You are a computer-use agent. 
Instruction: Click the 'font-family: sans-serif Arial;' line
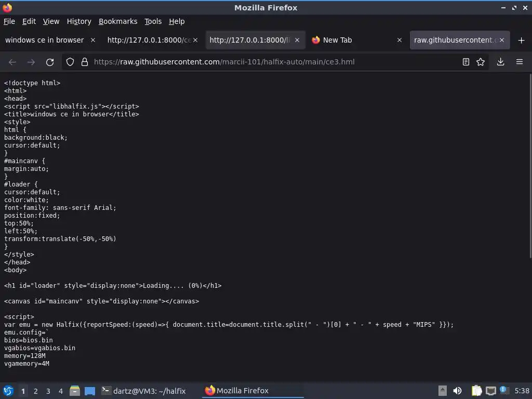tap(60, 208)
